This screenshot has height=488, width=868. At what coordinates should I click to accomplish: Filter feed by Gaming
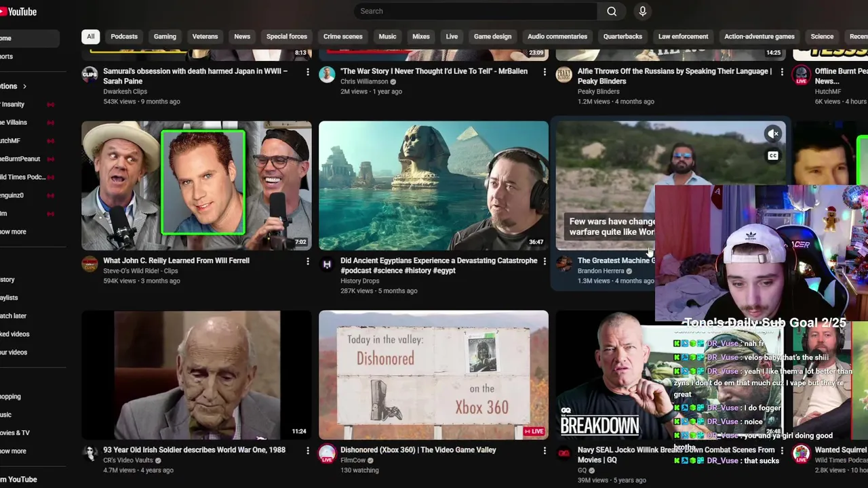(x=165, y=37)
